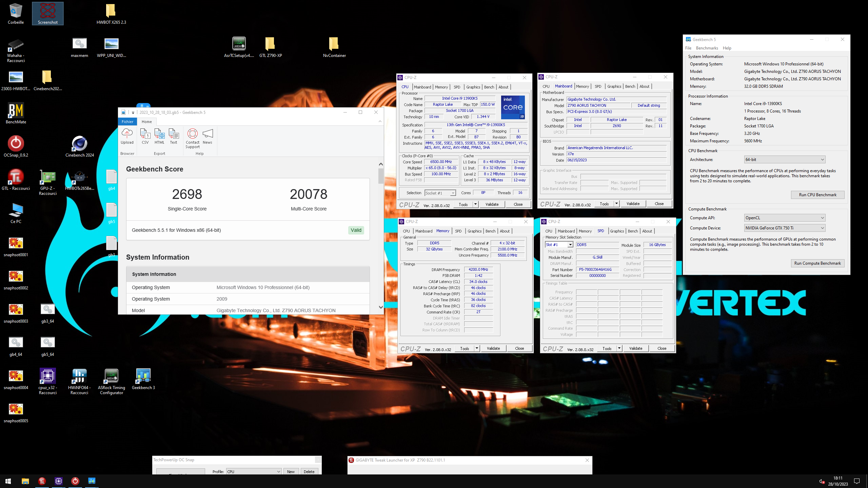Click scroll down arrow in Geekbench results
Viewport: 868px width, 488px height.
coord(381,307)
